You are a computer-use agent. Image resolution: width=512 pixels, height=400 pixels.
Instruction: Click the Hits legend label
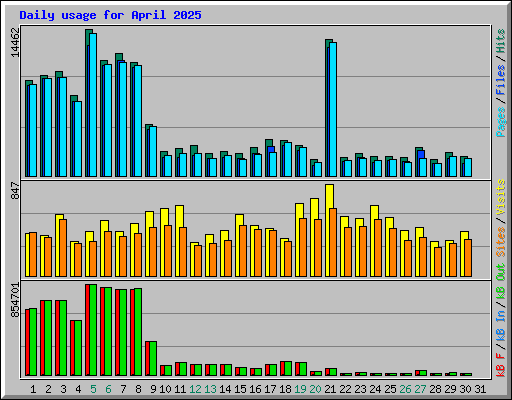pos(500,41)
